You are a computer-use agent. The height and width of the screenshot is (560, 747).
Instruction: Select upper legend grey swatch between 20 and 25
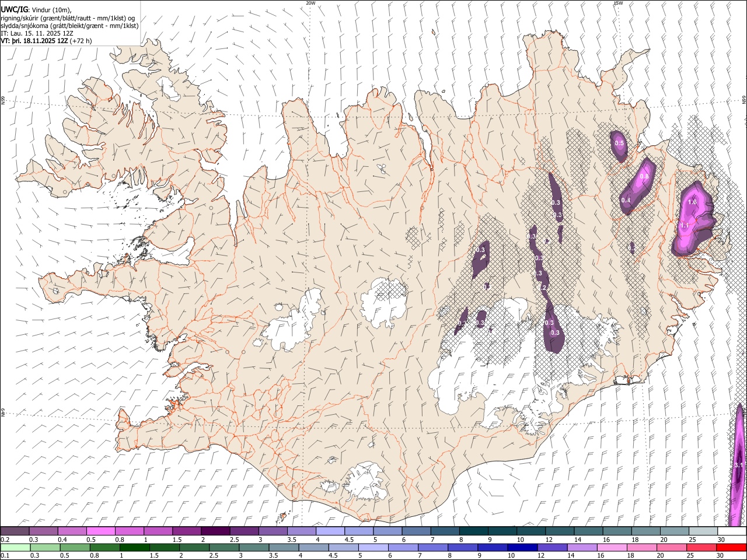pyautogui.click(x=675, y=531)
